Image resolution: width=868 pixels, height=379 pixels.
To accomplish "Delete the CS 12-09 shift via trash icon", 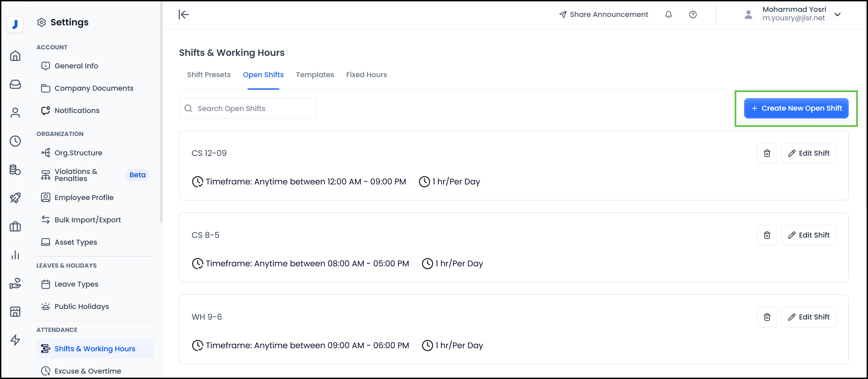I will (767, 153).
